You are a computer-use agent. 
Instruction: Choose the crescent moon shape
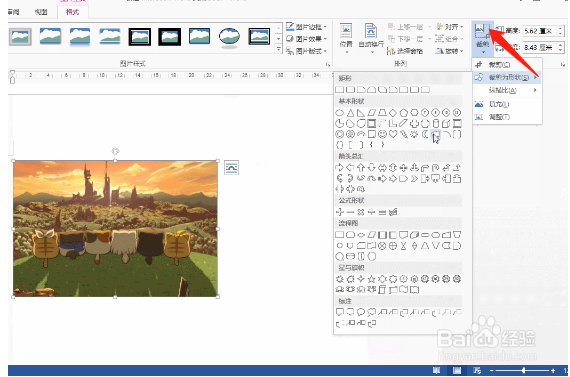pyautogui.click(x=425, y=134)
